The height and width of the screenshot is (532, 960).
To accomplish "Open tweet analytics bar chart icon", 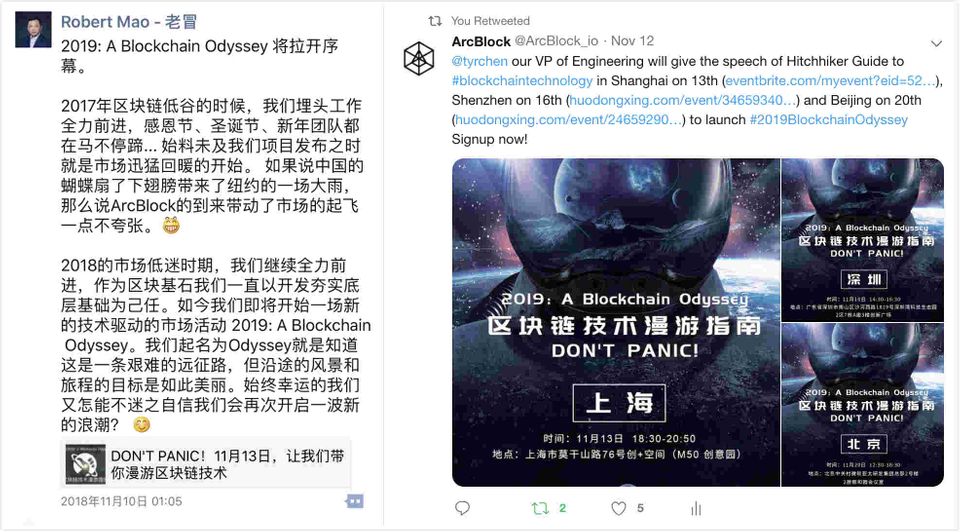I will point(696,508).
